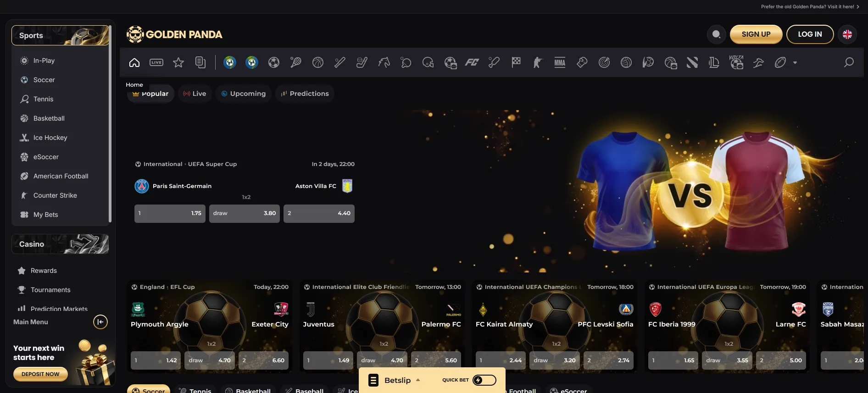Open Basketball in the Sports sidebar
The height and width of the screenshot is (393, 868).
tap(60, 118)
